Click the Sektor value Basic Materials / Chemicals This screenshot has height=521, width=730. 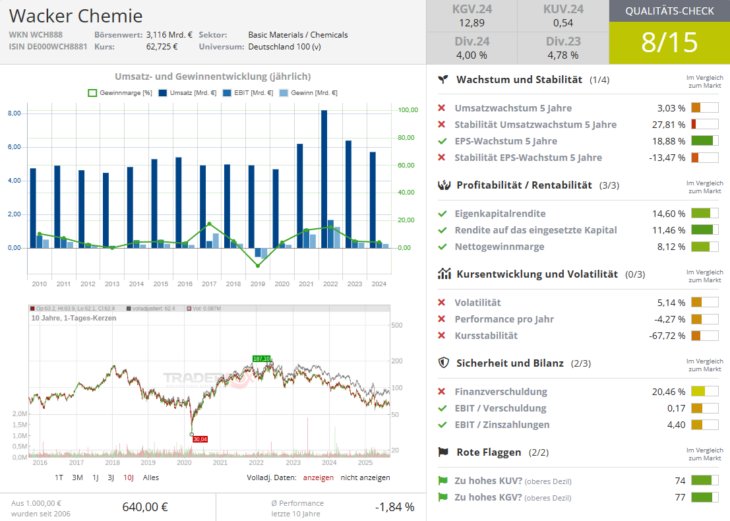pos(298,35)
